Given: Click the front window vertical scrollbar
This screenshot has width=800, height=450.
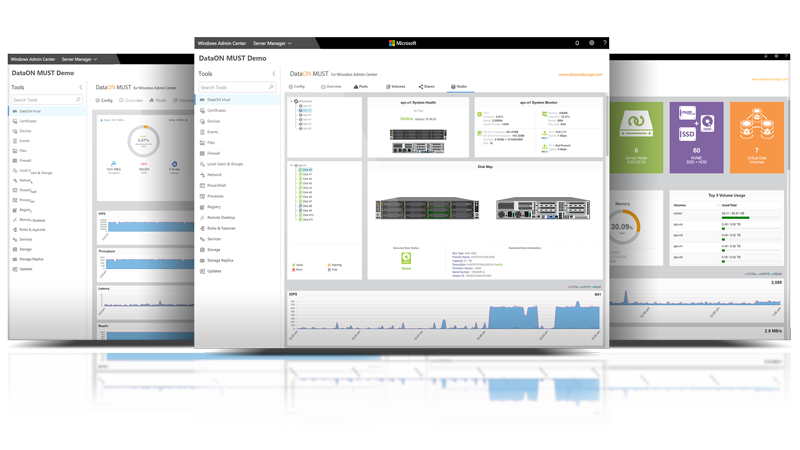Looking at the screenshot, I should click(x=607, y=150).
